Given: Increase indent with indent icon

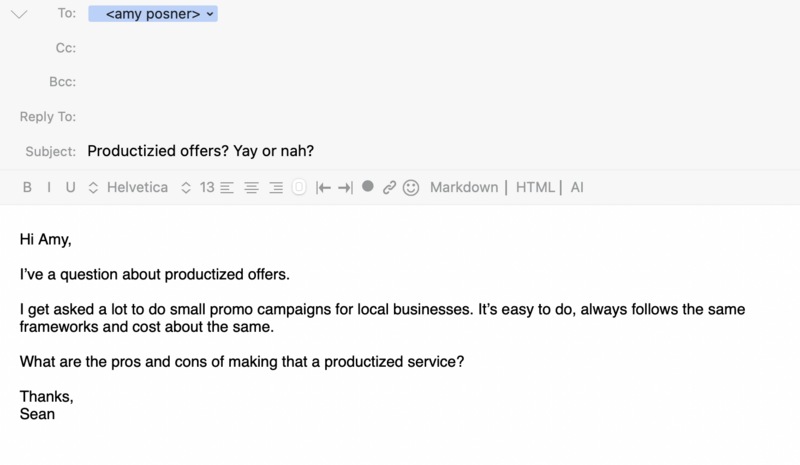Looking at the screenshot, I should (x=345, y=188).
